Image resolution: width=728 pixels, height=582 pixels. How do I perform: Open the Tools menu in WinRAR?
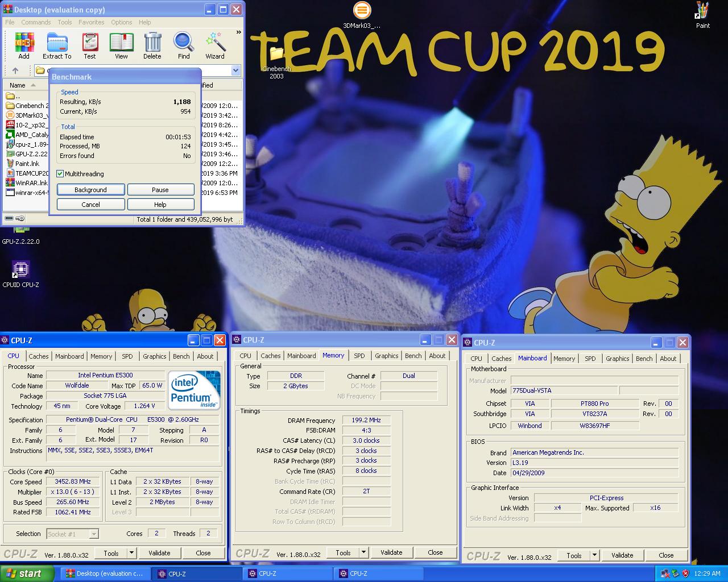[x=65, y=22]
